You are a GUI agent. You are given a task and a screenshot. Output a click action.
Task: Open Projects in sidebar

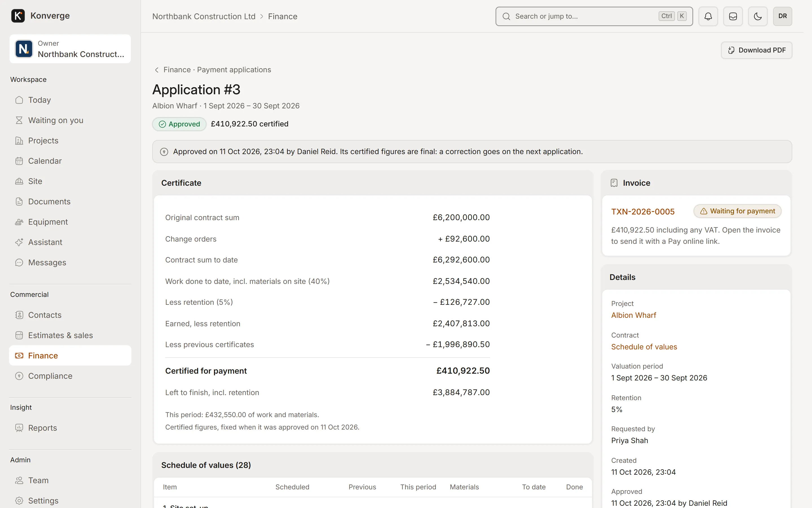point(70,141)
